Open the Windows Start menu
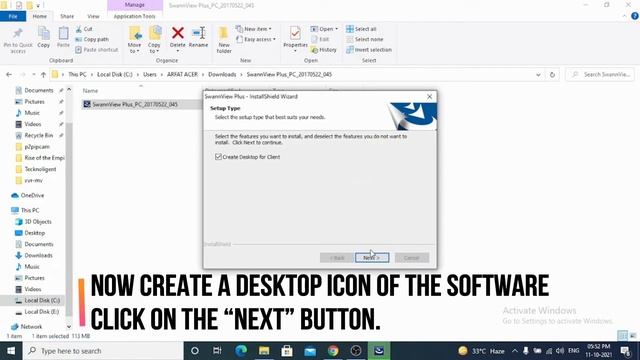This screenshot has width=640, height=360. pos(11,351)
